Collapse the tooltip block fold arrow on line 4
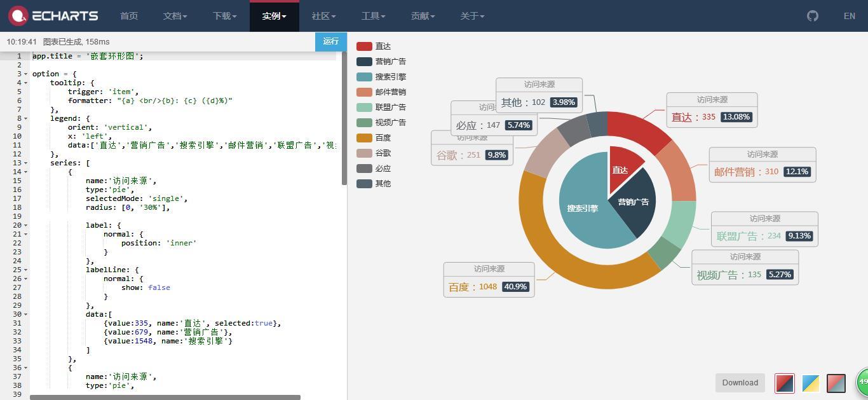 [x=25, y=83]
